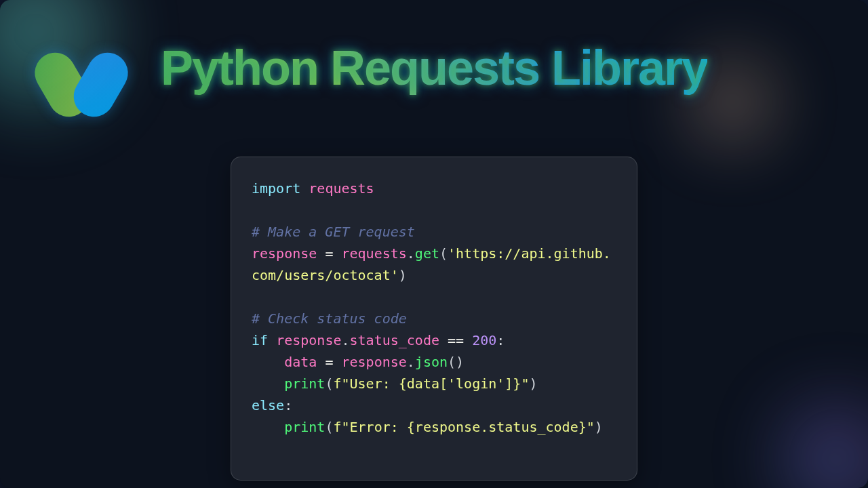This screenshot has width=868, height=488.
Task: Click the 'import requests' code line
Action: (x=313, y=188)
